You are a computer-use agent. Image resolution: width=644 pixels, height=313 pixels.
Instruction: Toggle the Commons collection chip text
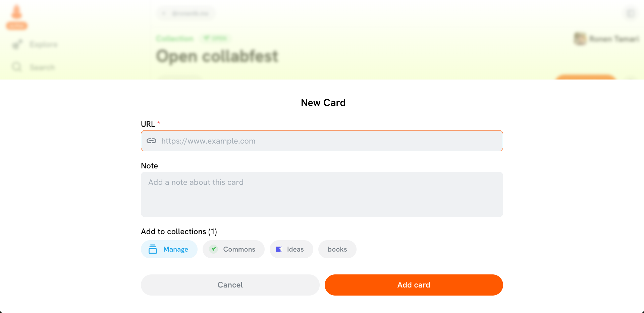click(x=239, y=249)
